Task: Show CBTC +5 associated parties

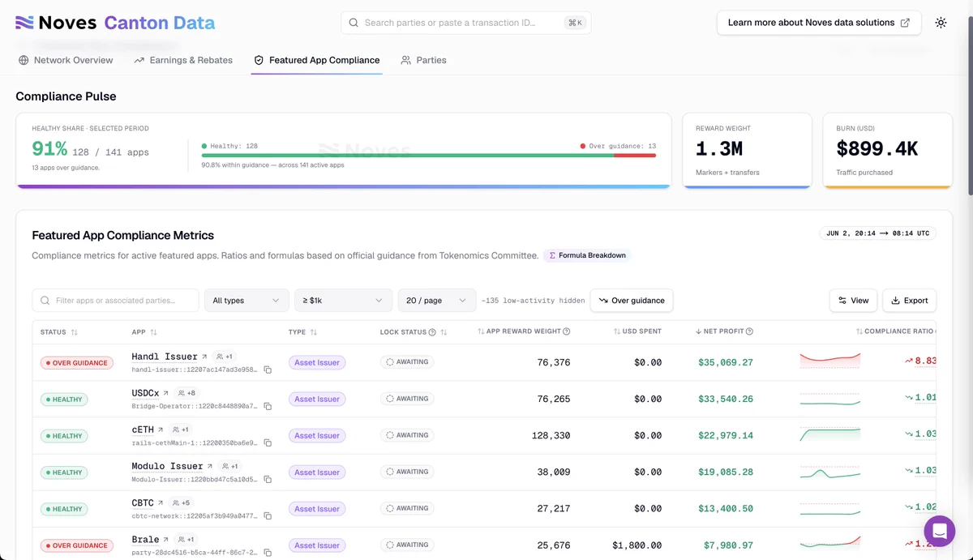Action: tap(180, 502)
